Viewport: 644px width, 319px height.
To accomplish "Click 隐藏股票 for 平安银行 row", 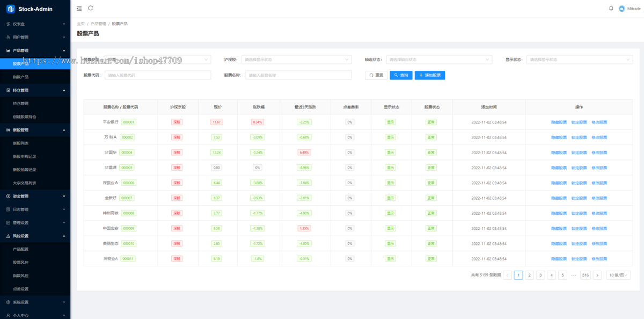I will coord(559,122).
